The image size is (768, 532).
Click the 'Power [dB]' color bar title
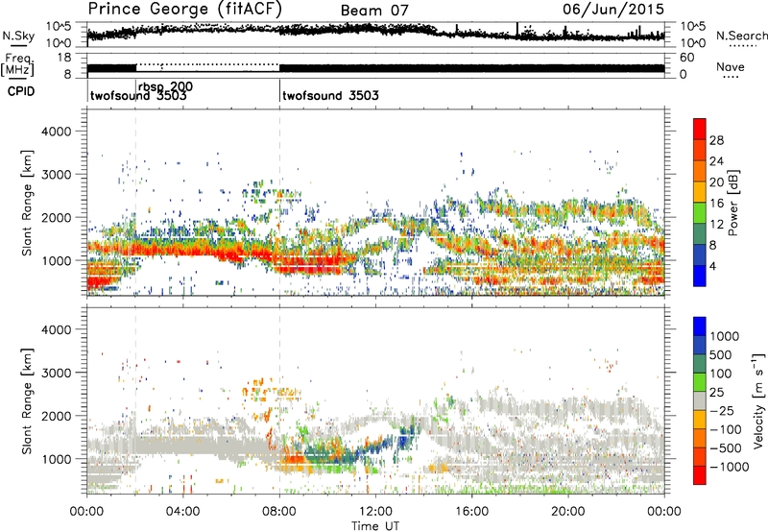click(x=732, y=203)
